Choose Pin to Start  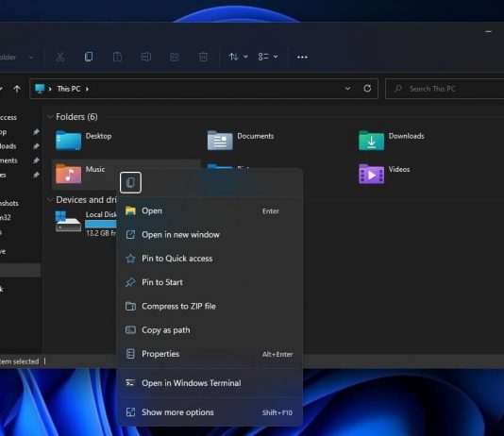click(210, 282)
